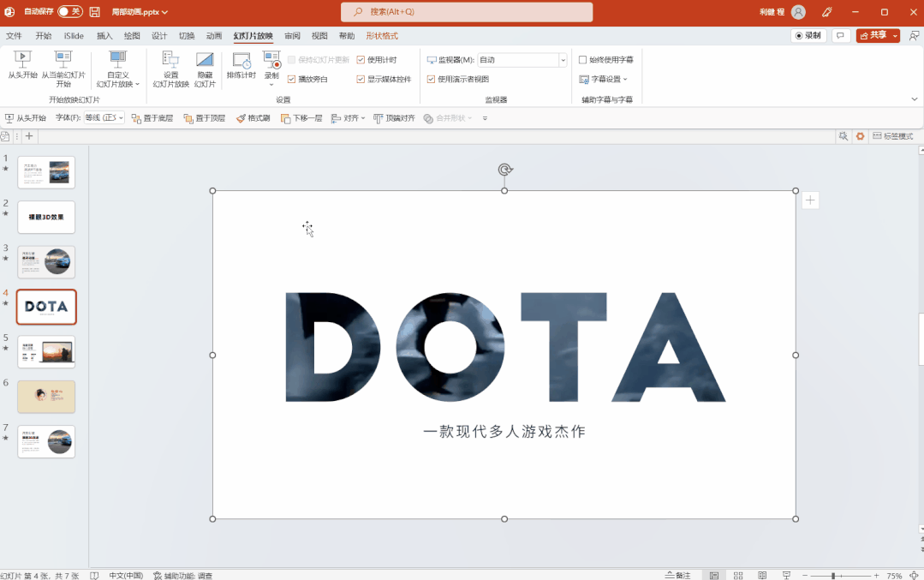Click the orange gear icon above slide

(860, 136)
